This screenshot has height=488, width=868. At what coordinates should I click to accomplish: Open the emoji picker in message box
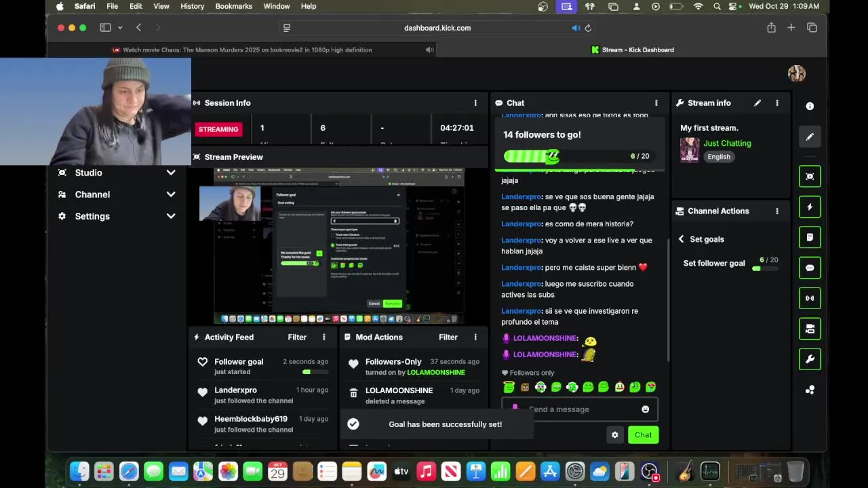(646, 409)
